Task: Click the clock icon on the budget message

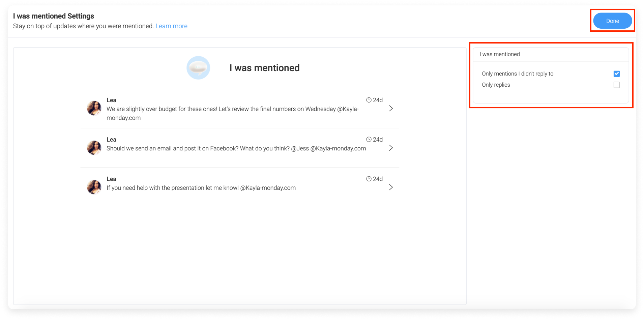Action: pyautogui.click(x=369, y=100)
